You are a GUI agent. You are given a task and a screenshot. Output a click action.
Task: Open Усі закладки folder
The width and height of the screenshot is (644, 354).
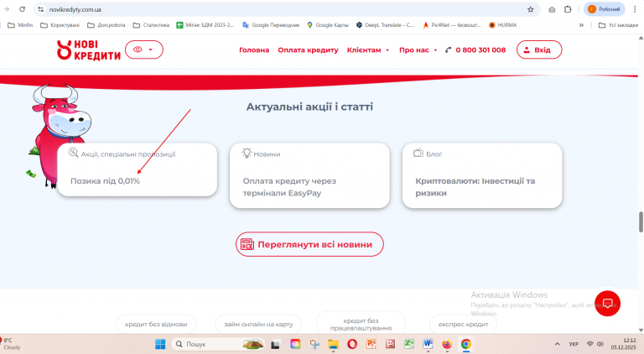pyautogui.click(x=618, y=25)
